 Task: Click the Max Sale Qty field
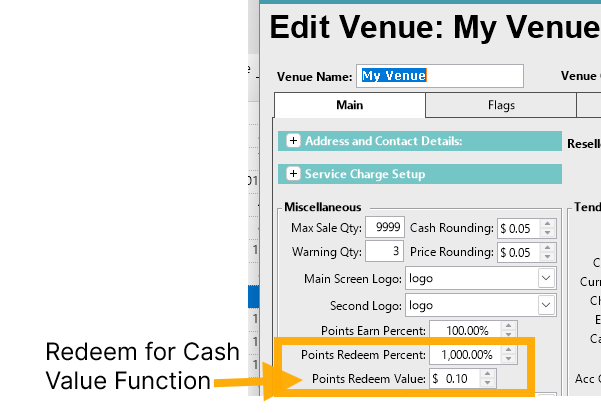(x=385, y=227)
